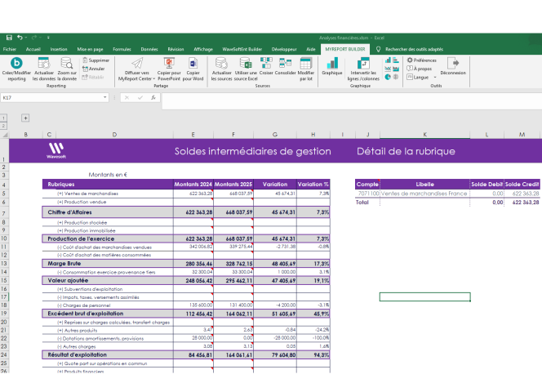Select row 7 header
This screenshot has height=392, width=542.
pos(4,213)
